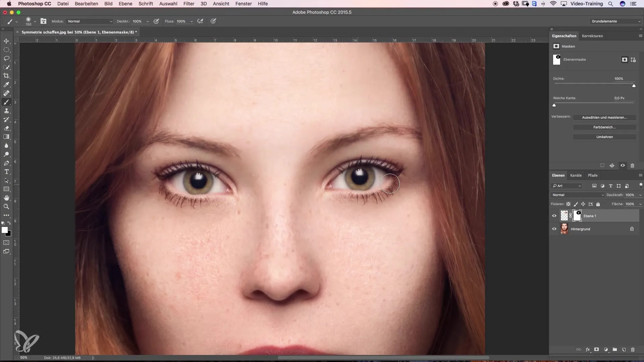Image resolution: width=644 pixels, height=362 pixels.
Task: Switch to the Korrekturen tab
Action: tap(592, 36)
